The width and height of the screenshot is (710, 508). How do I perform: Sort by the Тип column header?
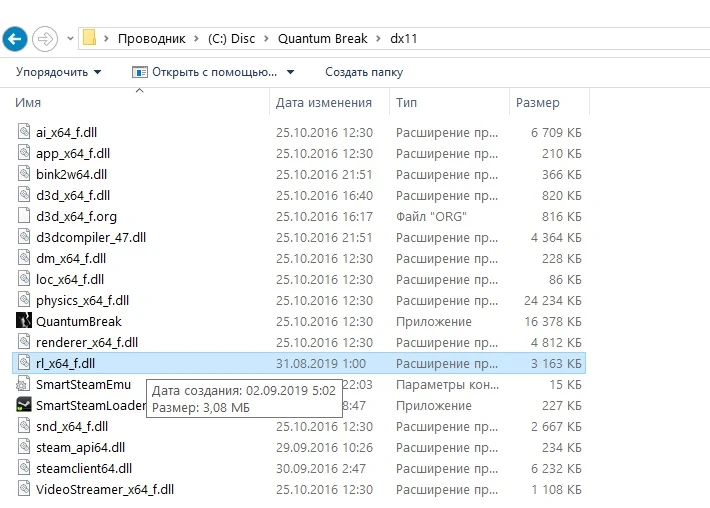(x=406, y=103)
